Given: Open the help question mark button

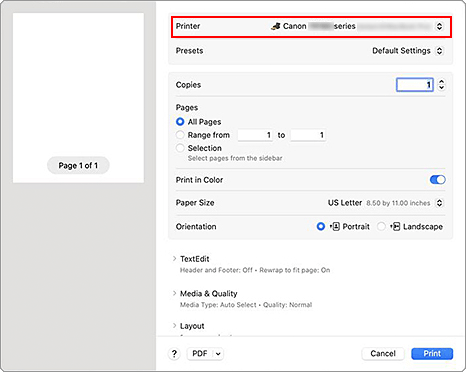Looking at the screenshot, I should [x=174, y=354].
